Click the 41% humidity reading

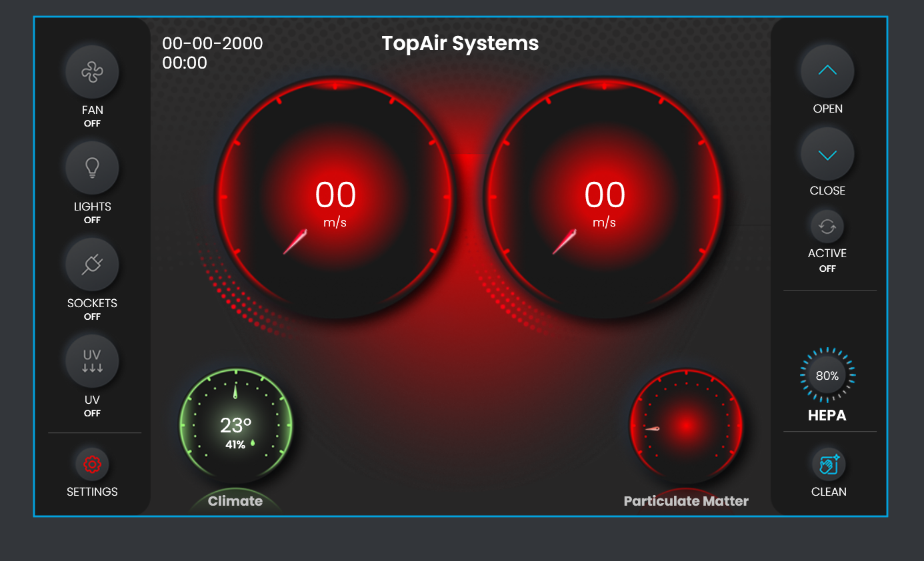point(235,444)
